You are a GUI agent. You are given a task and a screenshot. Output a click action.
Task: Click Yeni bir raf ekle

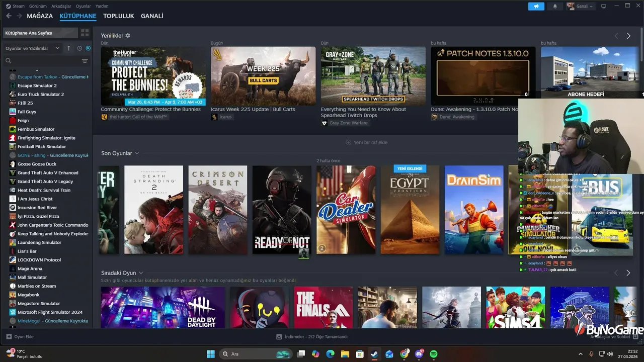tap(366, 142)
